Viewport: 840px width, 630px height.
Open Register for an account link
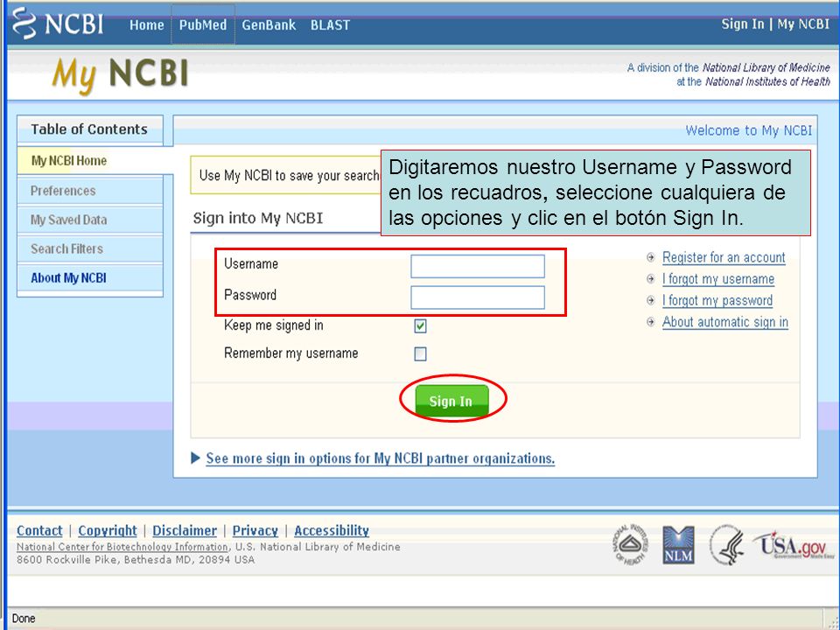[724, 257]
